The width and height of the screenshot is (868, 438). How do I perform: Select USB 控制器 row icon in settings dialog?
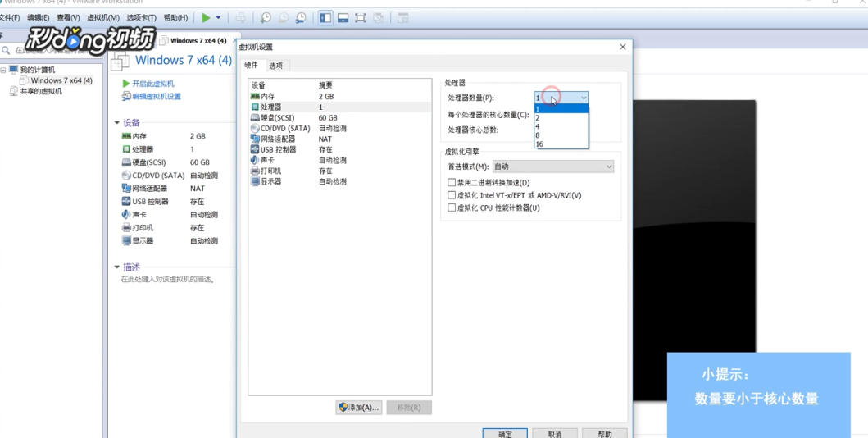pyautogui.click(x=255, y=149)
